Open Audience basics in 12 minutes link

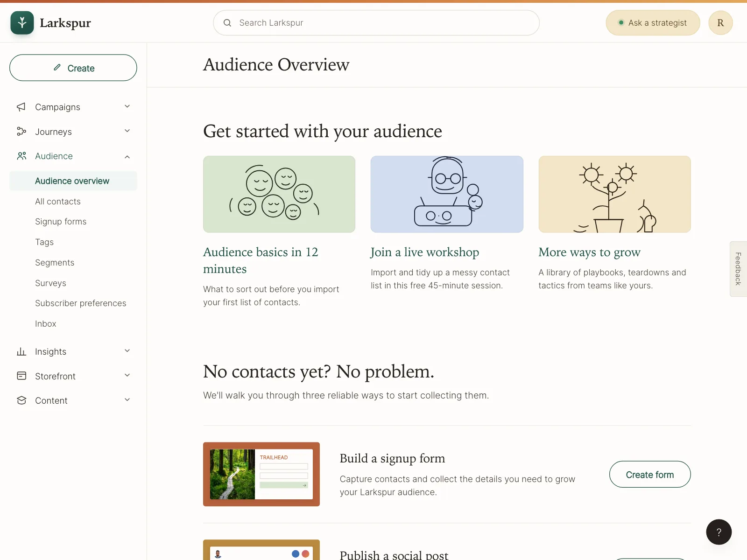pos(261,260)
